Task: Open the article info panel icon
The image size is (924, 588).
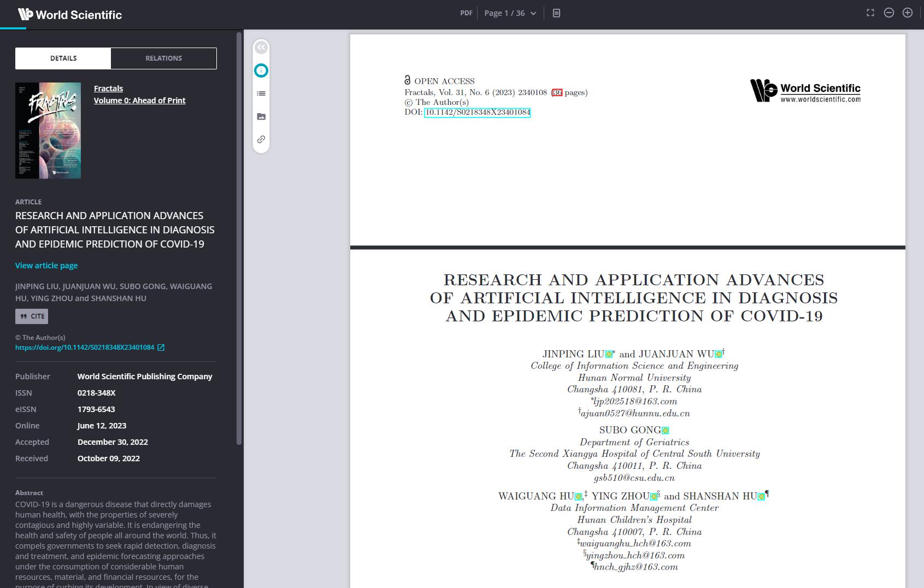Action: point(261,70)
